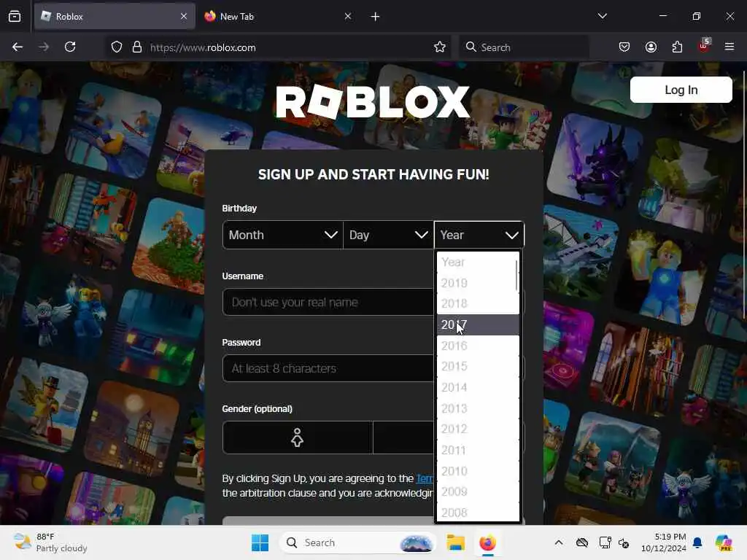Click the forward navigation arrow
Screen dimensions: 747x560
pyautogui.click(x=44, y=47)
